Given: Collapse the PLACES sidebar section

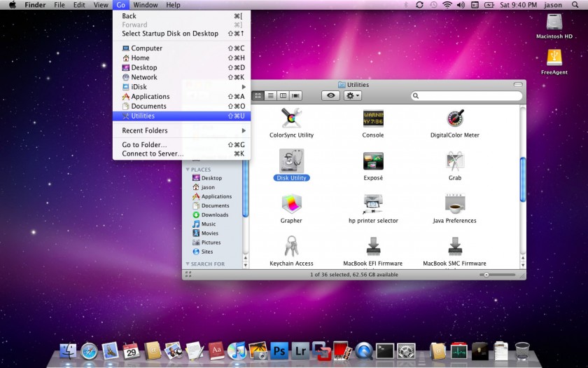Looking at the screenshot, I should [188, 170].
